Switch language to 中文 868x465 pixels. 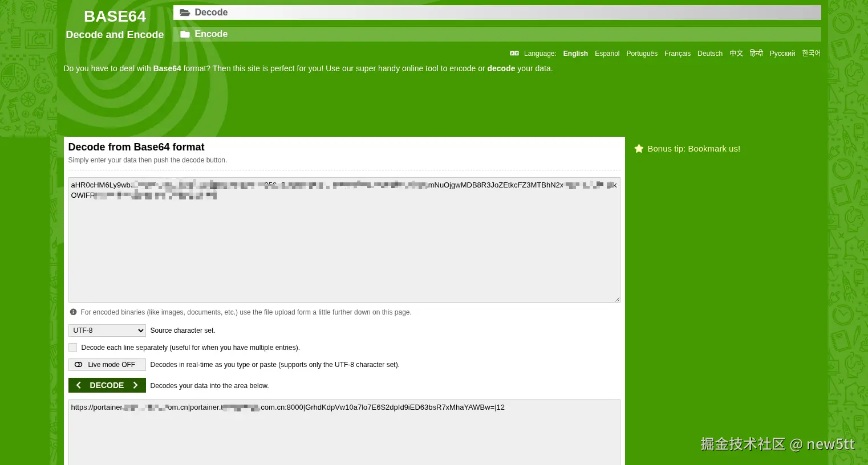pos(736,54)
